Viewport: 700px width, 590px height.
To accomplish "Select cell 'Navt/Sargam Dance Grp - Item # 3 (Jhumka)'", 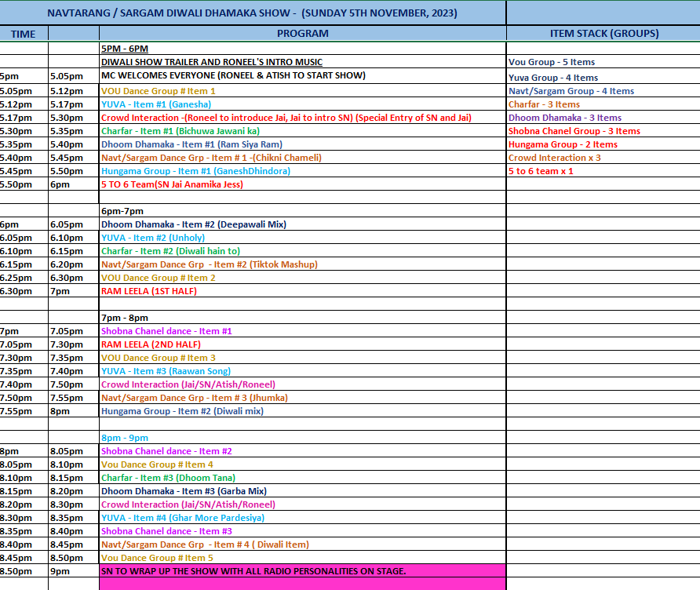I will [303, 398].
